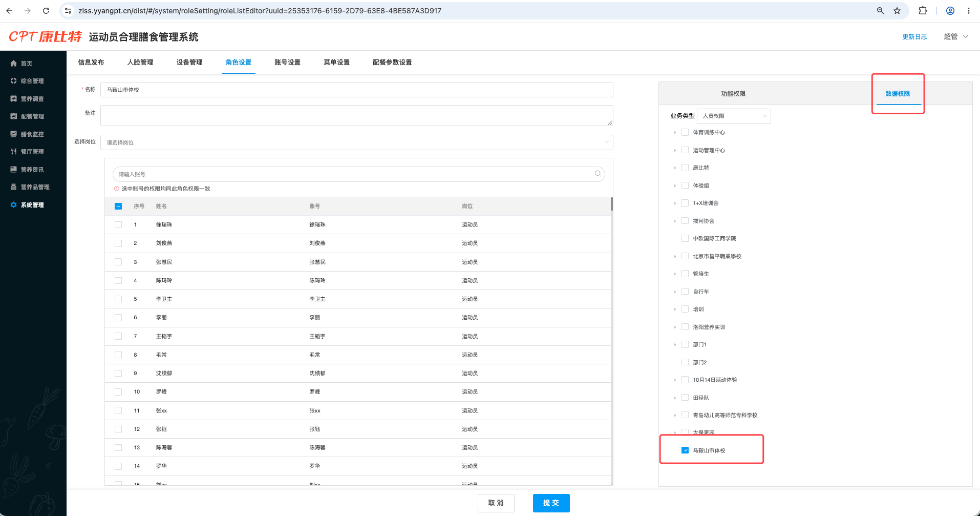Viewport: 980px width, 516px height.
Task: Click the 备注 textarea
Action: (x=357, y=115)
